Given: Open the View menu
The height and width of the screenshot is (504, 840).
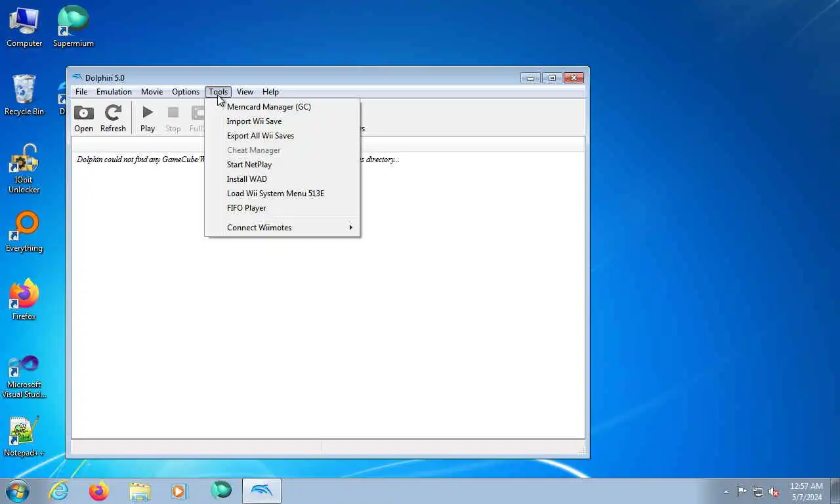Looking at the screenshot, I should [245, 92].
